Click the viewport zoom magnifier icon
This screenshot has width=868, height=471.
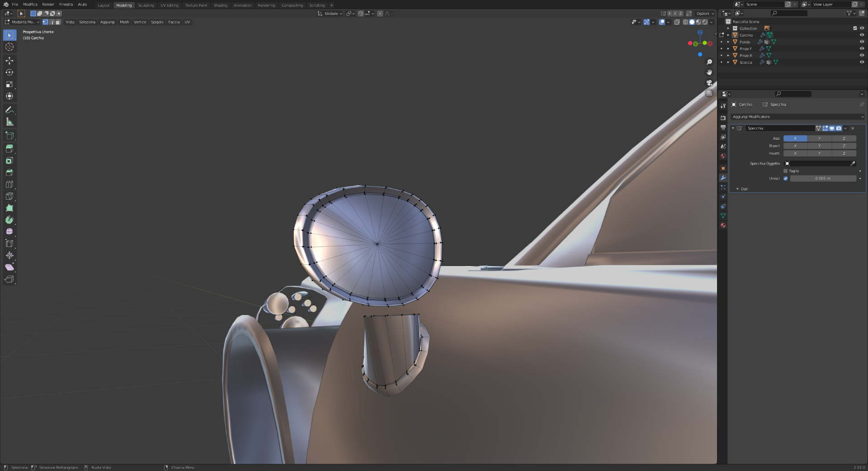(709, 62)
